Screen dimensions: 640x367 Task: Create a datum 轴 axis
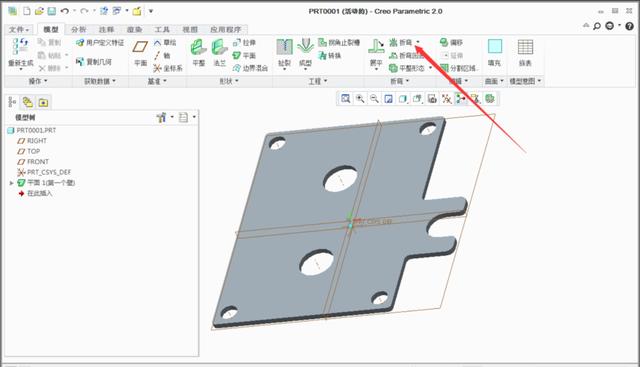pyautogui.click(x=162, y=56)
